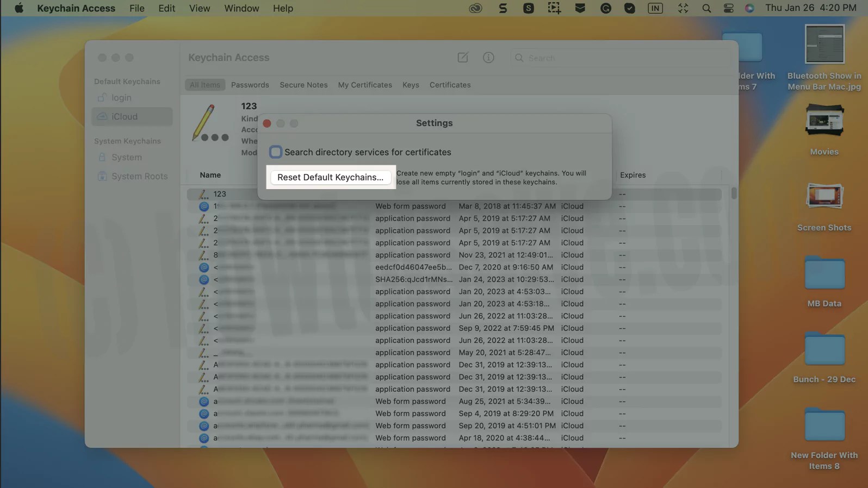Select the row modified Sep 9, 2022

point(454,328)
